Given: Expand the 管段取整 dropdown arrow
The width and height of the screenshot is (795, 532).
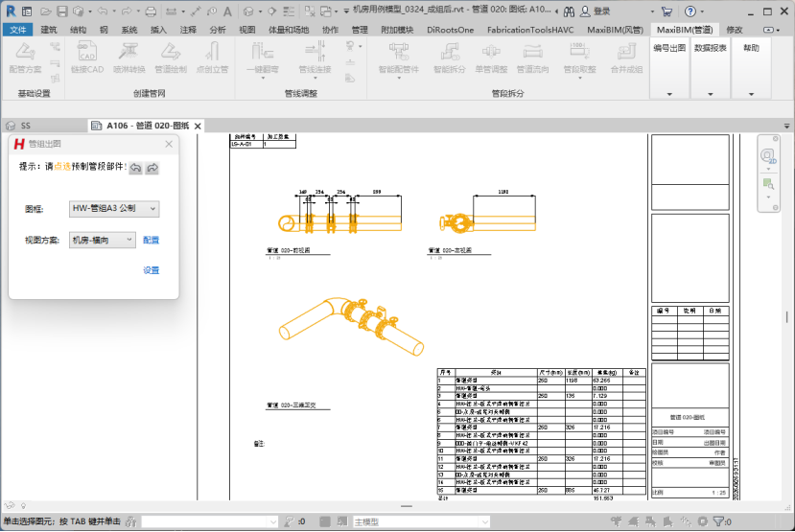Looking at the screenshot, I should [x=580, y=78].
